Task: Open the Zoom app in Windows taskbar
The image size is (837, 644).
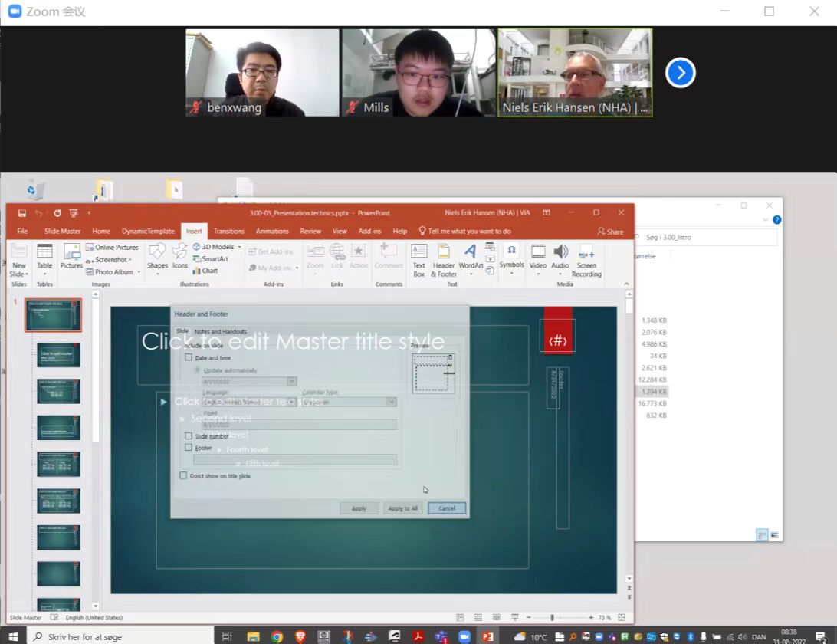Action: [x=464, y=636]
